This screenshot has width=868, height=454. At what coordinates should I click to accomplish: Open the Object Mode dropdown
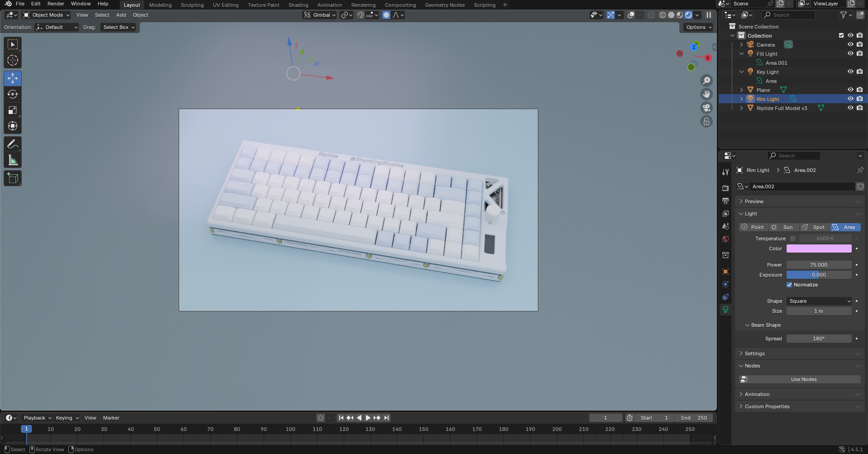click(x=47, y=15)
